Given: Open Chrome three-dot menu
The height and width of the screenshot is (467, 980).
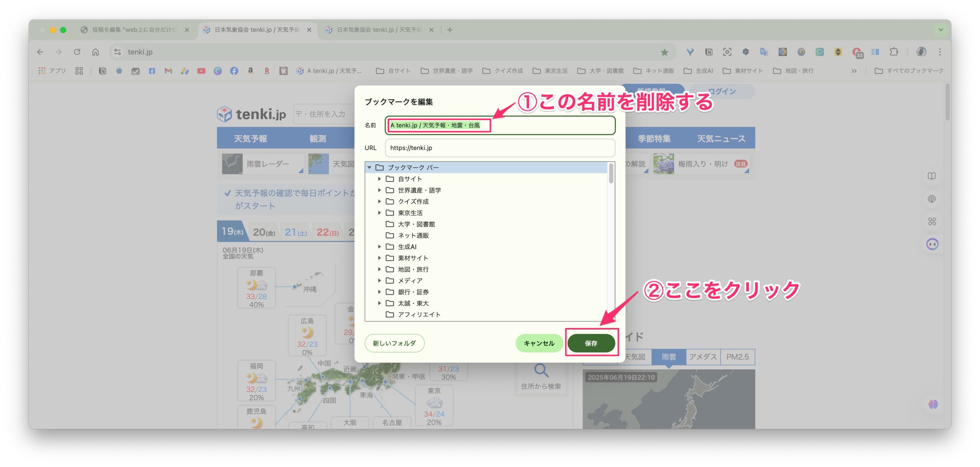Looking at the screenshot, I should (940, 52).
